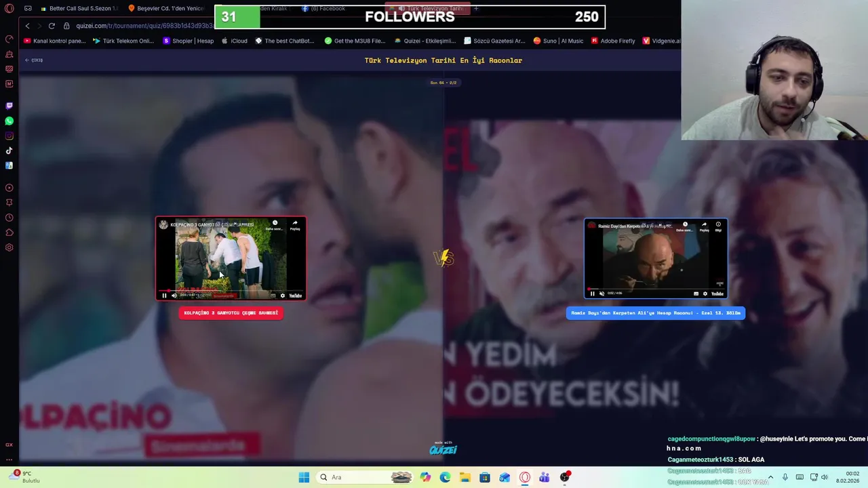
Task: Click YouTube logo on Ramiz Dayı video
Action: 717,293
